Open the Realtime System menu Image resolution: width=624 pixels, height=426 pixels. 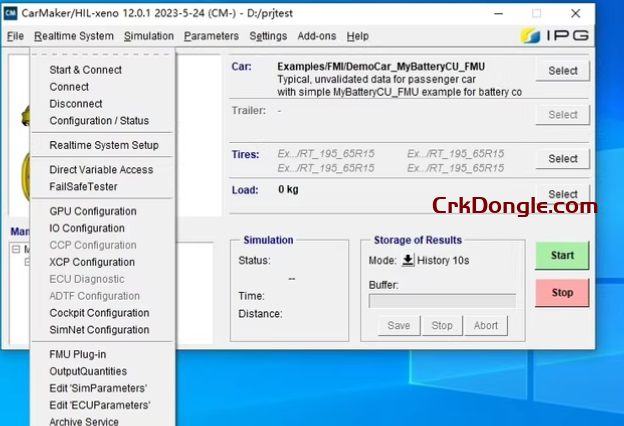[x=74, y=36]
